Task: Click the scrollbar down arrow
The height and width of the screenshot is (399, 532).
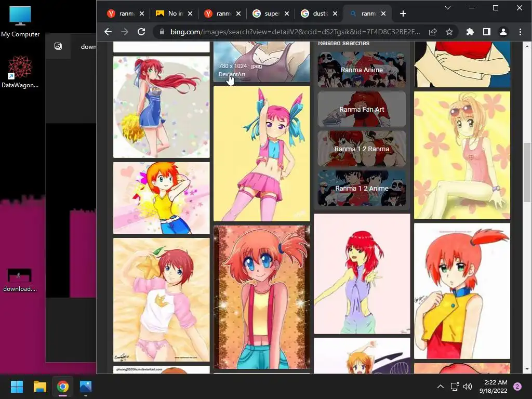Action: [x=527, y=369]
